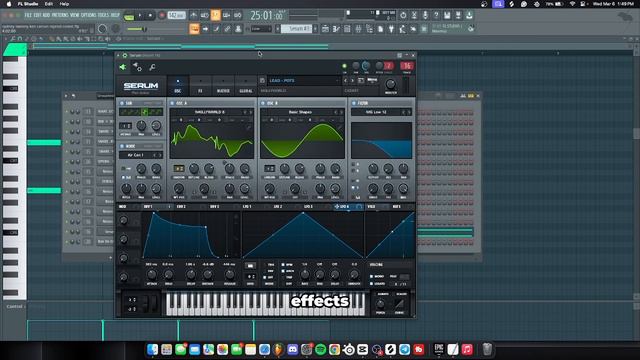This screenshot has height=360, width=640.
Task: Open the Line snap selector dropdown
Action: click(x=260, y=29)
